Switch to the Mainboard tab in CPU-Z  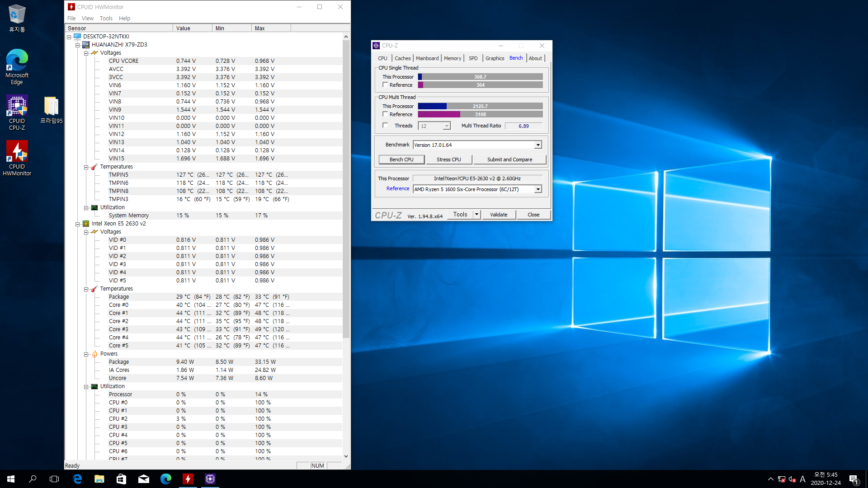[427, 58]
